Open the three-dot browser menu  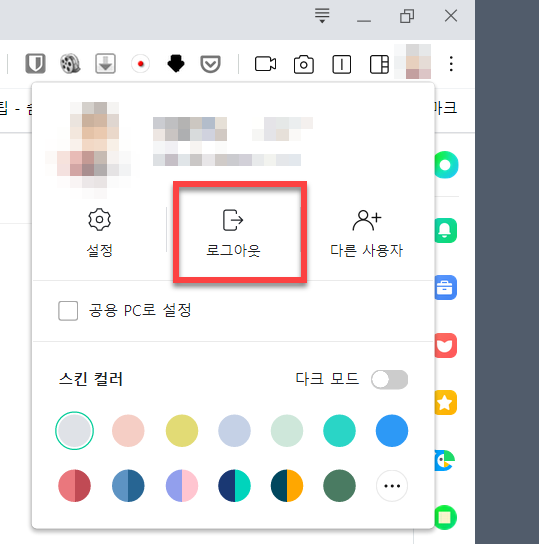click(451, 64)
